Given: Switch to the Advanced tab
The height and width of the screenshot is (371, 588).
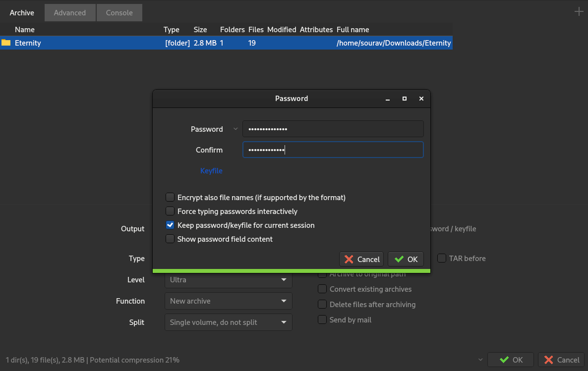Looking at the screenshot, I should (70, 12).
